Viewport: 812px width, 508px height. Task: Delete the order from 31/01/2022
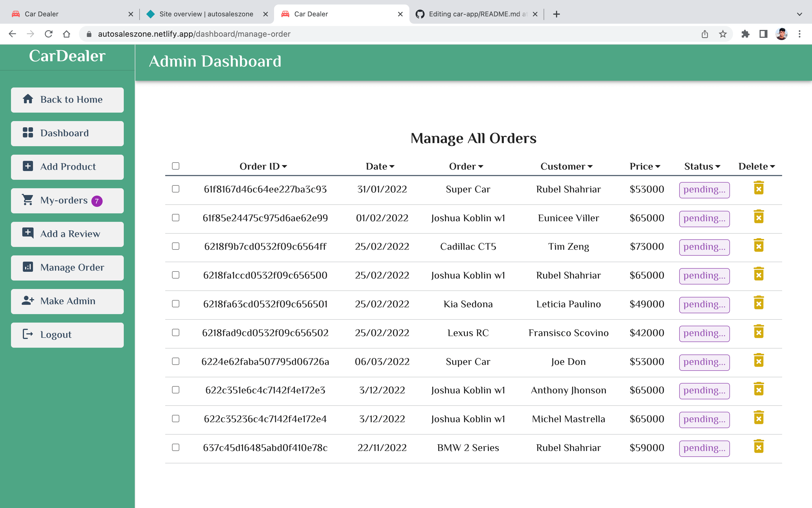(759, 188)
